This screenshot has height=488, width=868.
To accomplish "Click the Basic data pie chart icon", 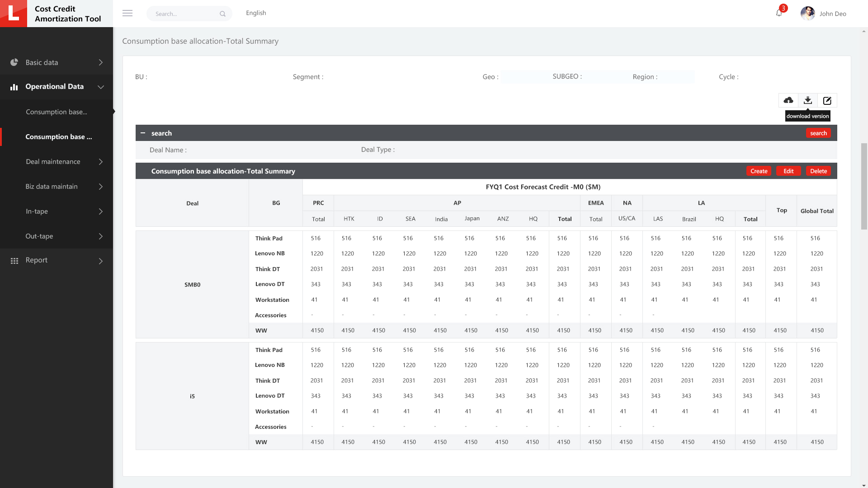I will (14, 62).
